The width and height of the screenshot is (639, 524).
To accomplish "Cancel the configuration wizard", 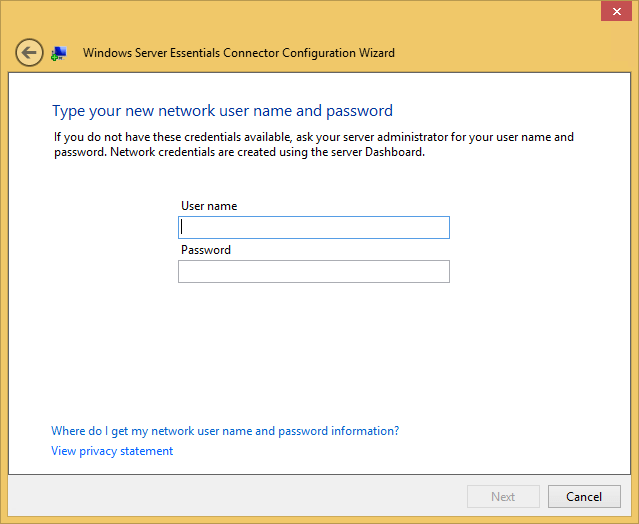I will click(x=584, y=496).
